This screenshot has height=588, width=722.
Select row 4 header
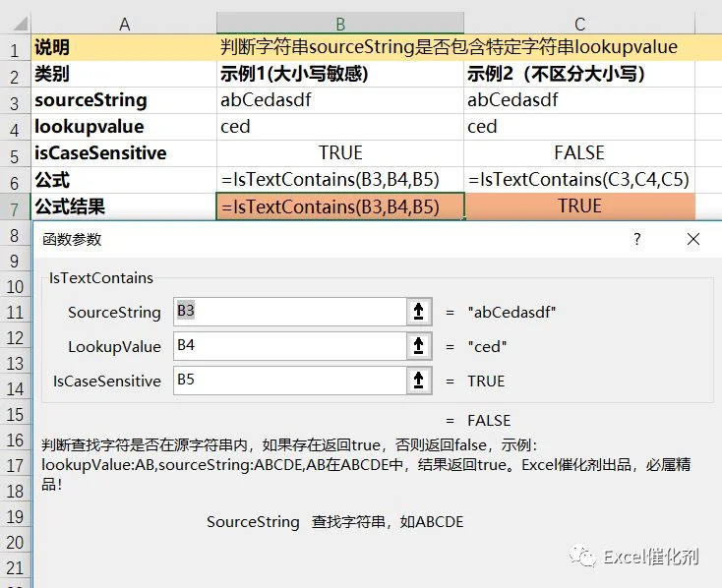[15, 129]
